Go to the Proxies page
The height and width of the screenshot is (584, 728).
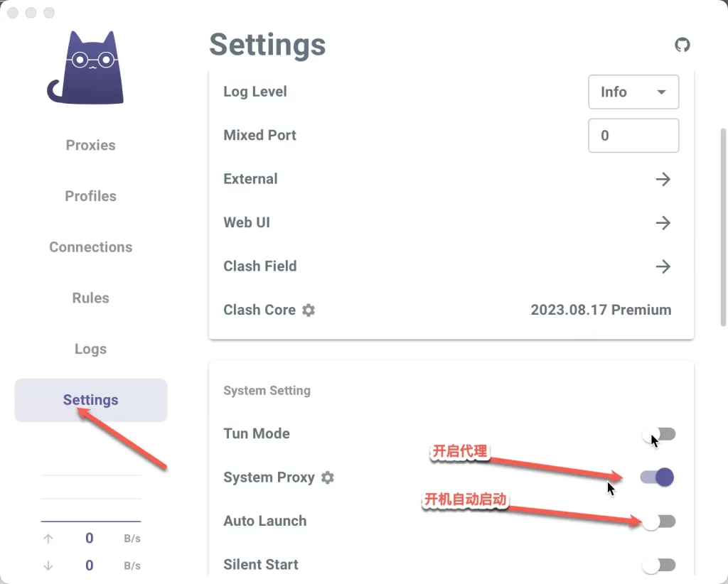(90, 145)
